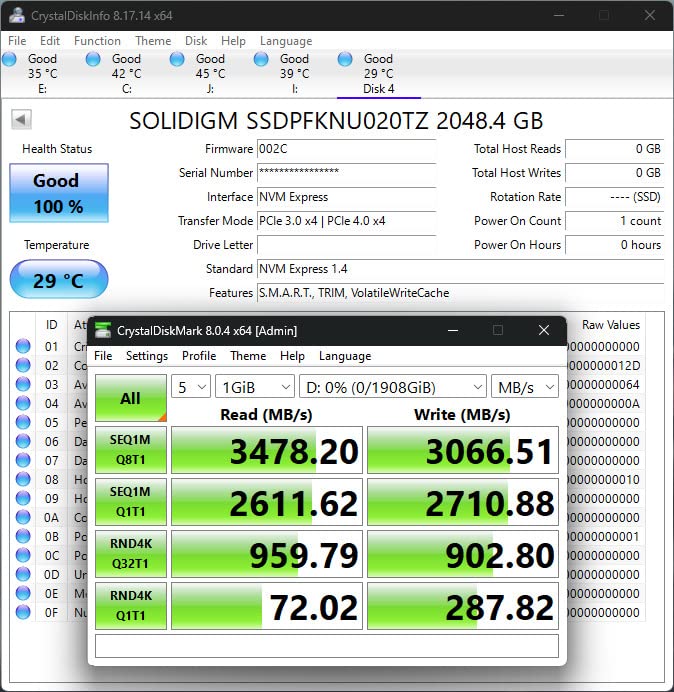
Task: Click the blue status orb in attribute row 04
Action: [x=23, y=403]
